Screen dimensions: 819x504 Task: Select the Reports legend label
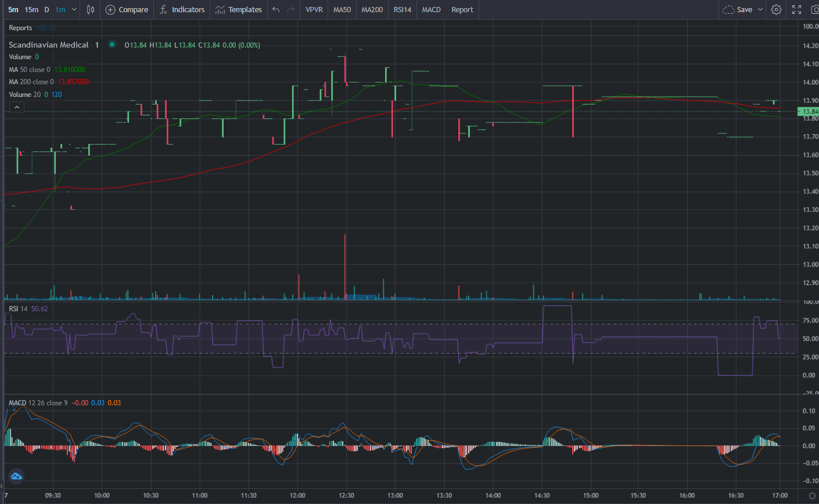(20, 28)
